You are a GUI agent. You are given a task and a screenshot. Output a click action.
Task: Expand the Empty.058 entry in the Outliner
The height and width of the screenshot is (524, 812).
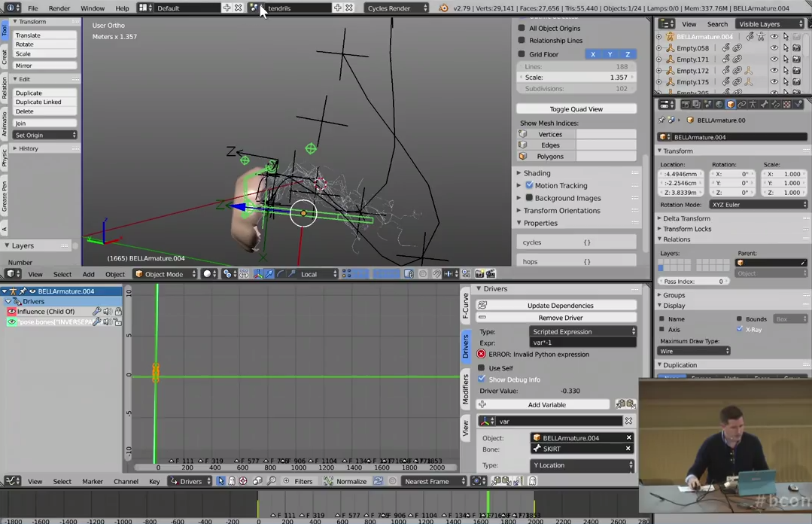[658, 48]
